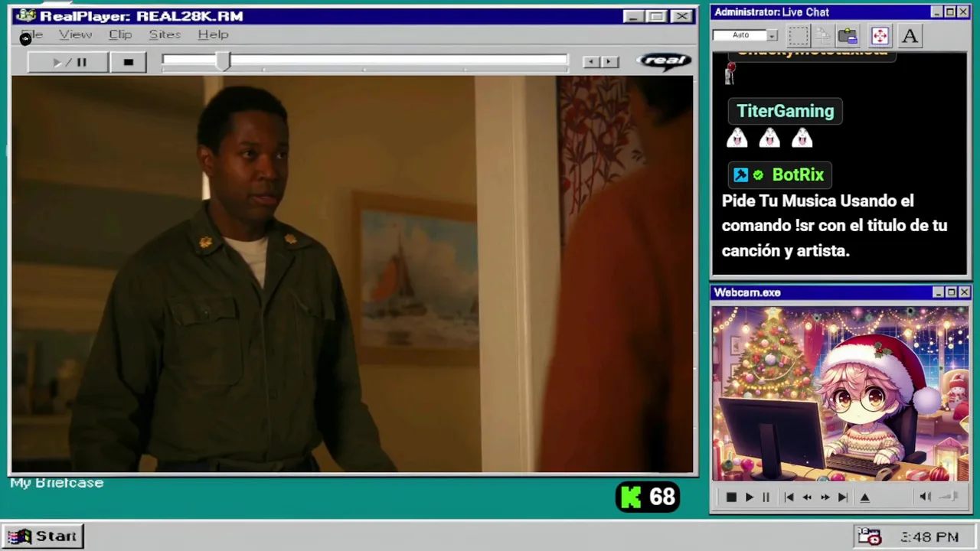Click the RealPlayer title bar icon
The image size is (980, 551).
pyautogui.click(x=25, y=16)
